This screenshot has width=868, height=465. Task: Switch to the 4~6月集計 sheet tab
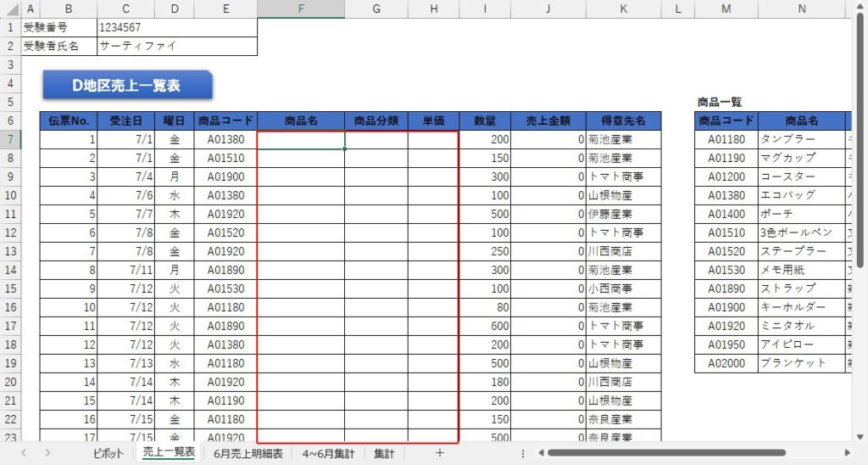pyautogui.click(x=328, y=453)
